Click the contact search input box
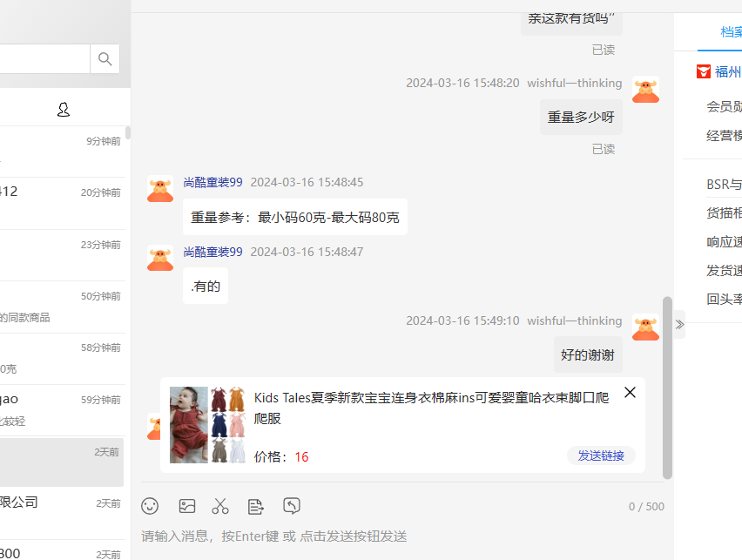 45,58
